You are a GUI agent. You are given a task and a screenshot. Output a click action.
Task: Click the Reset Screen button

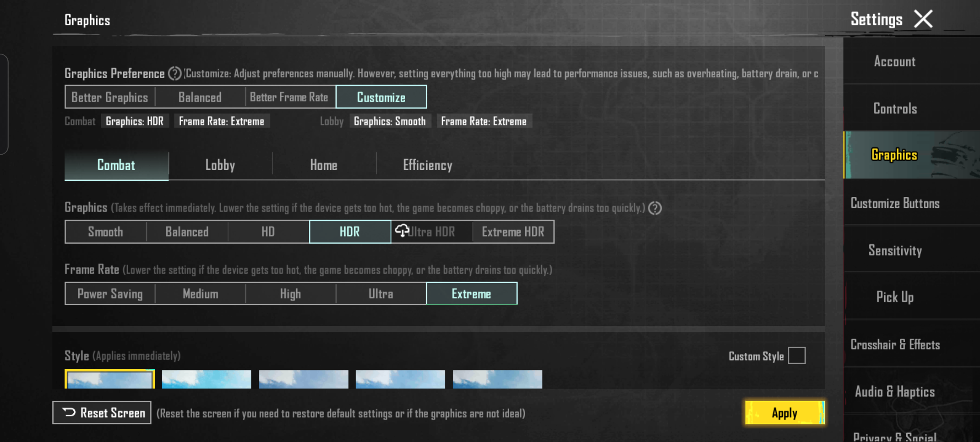pyautogui.click(x=102, y=413)
